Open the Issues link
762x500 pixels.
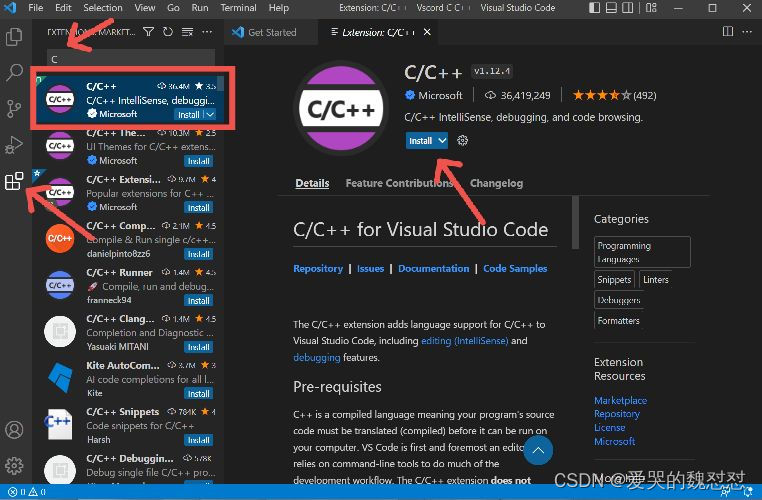tap(370, 269)
